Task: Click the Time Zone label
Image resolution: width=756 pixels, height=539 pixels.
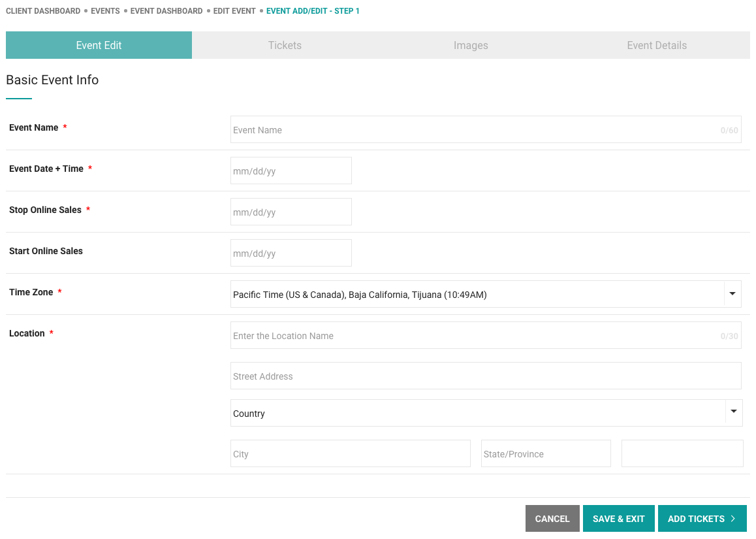Action: (31, 292)
